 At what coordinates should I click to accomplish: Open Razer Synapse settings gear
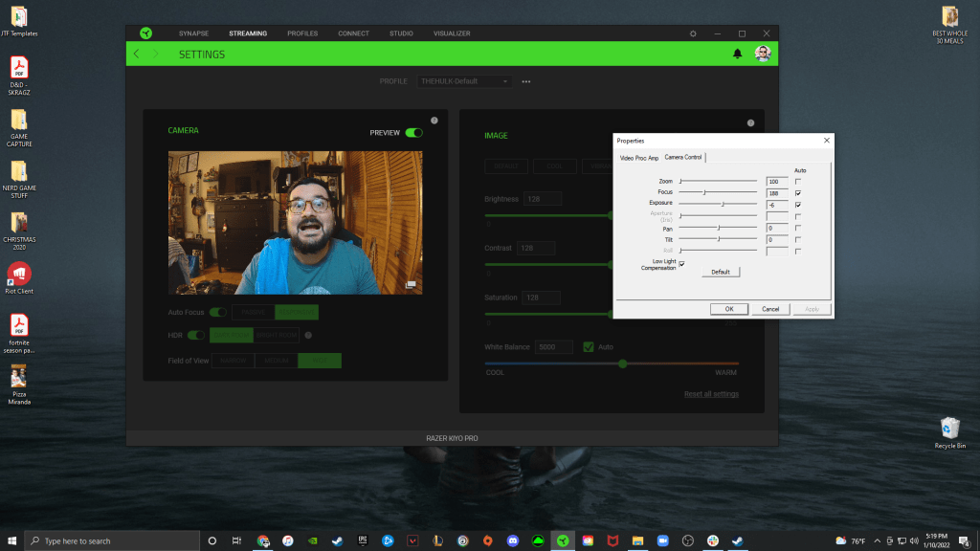point(693,33)
